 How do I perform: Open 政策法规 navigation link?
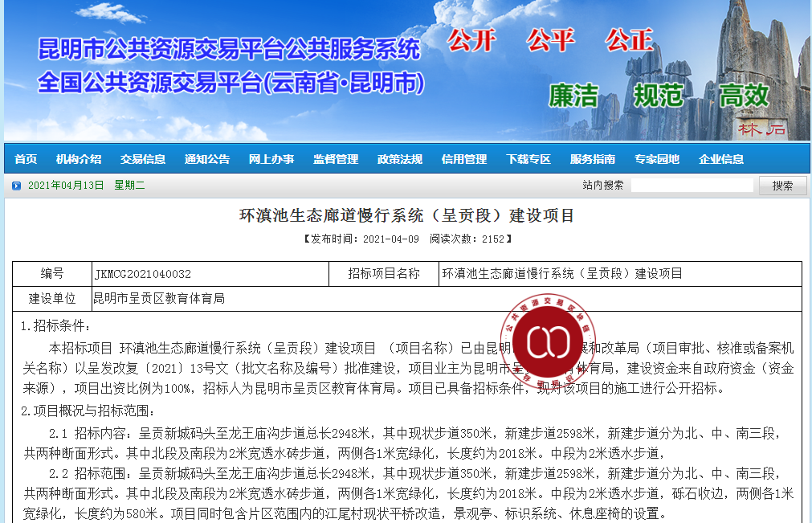click(400, 159)
